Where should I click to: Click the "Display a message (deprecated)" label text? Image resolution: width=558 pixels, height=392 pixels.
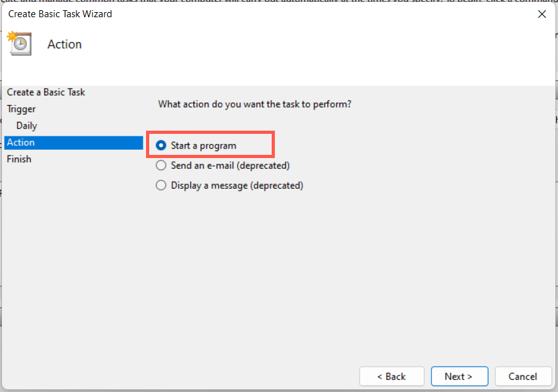point(237,185)
